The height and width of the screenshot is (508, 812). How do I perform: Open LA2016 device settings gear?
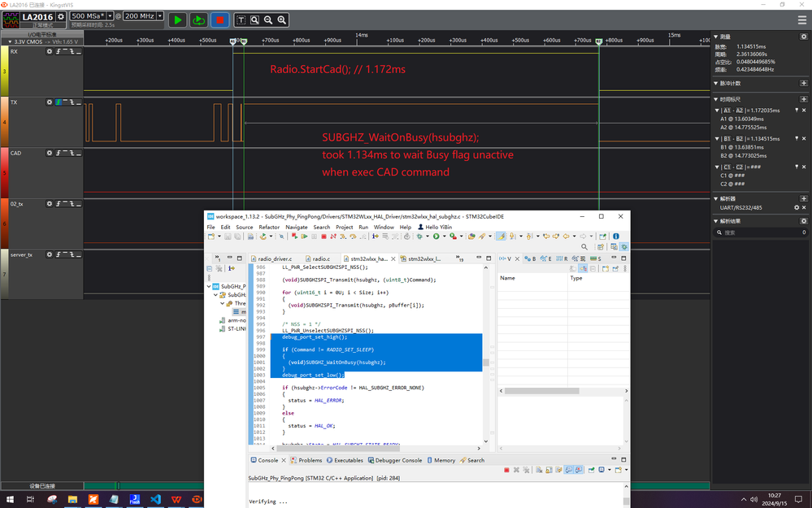click(x=60, y=16)
